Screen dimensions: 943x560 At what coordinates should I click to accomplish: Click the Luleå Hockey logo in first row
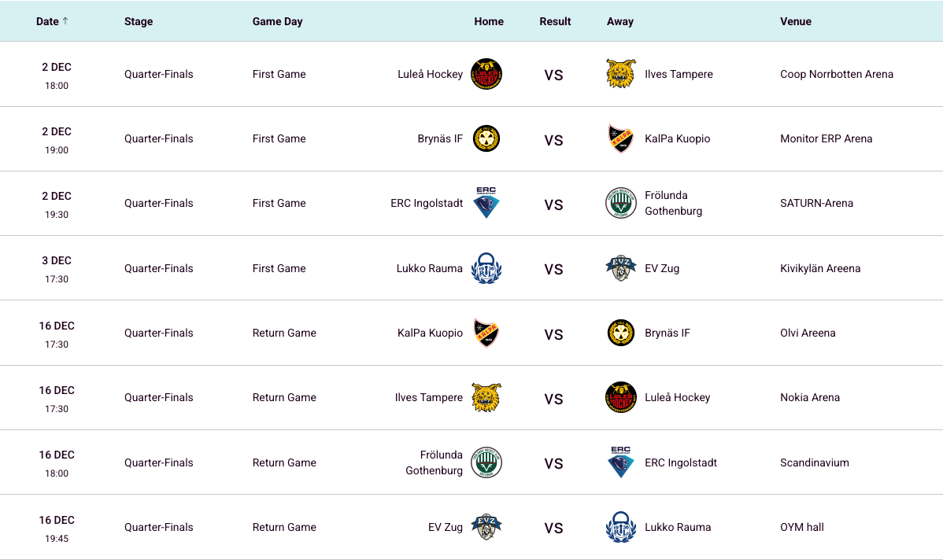pyautogui.click(x=486, y=75)
